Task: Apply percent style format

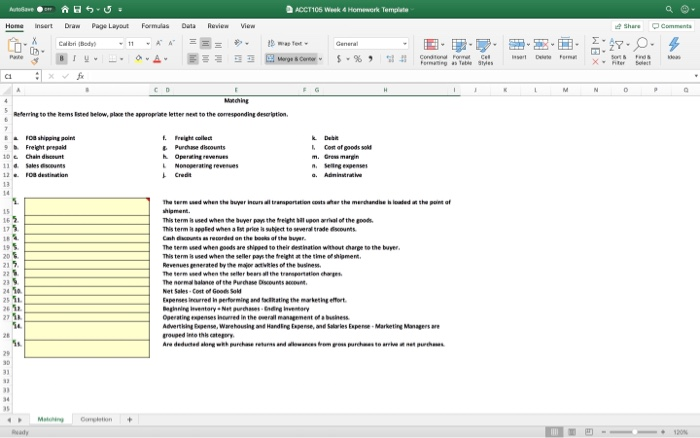Action: (x=358, y=58)
